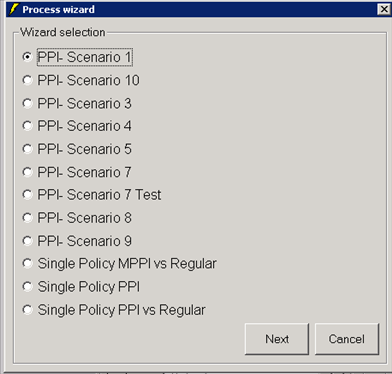Enable the PPI- Scenario 5 radio button

click(27, 149)
